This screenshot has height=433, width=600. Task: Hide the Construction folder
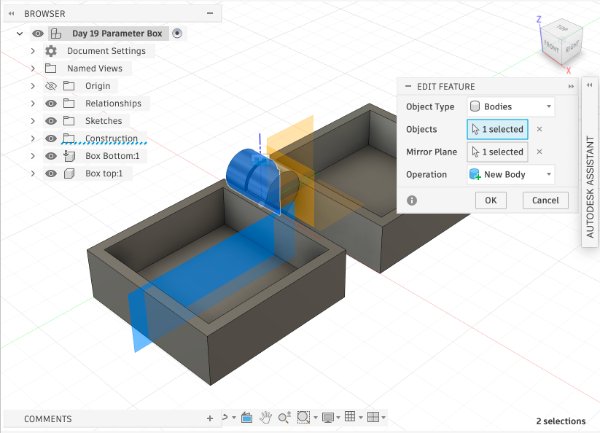coord(51,138)
